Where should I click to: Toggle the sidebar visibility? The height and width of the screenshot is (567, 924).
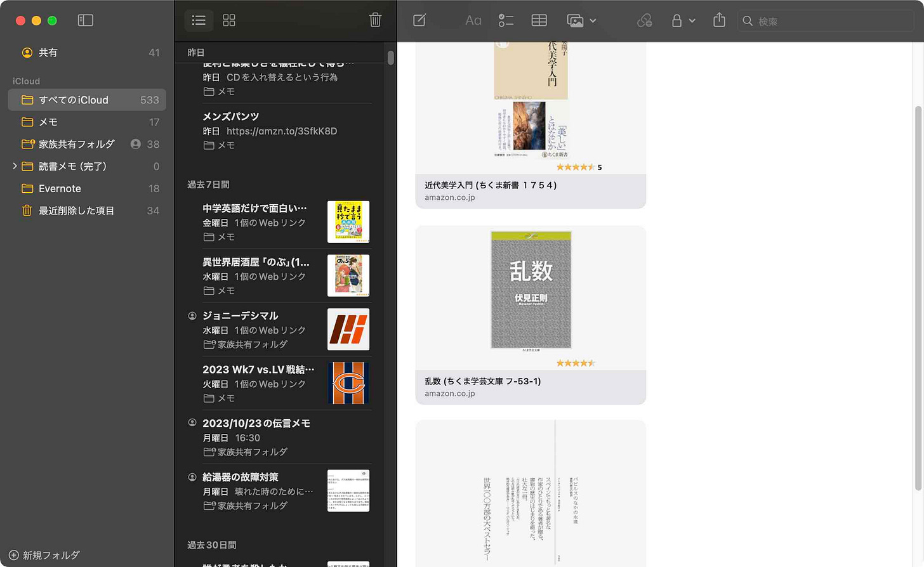point(85,20)
